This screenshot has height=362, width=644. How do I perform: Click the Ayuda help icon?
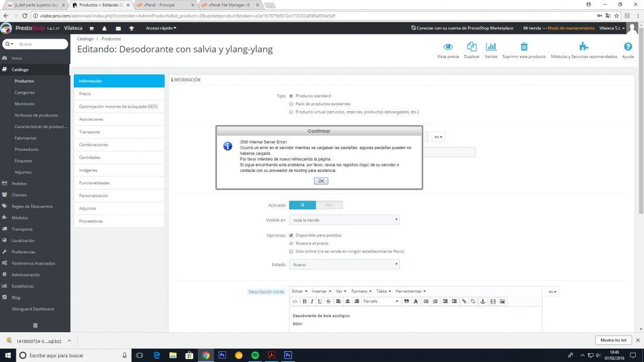[x=628, y=47]
